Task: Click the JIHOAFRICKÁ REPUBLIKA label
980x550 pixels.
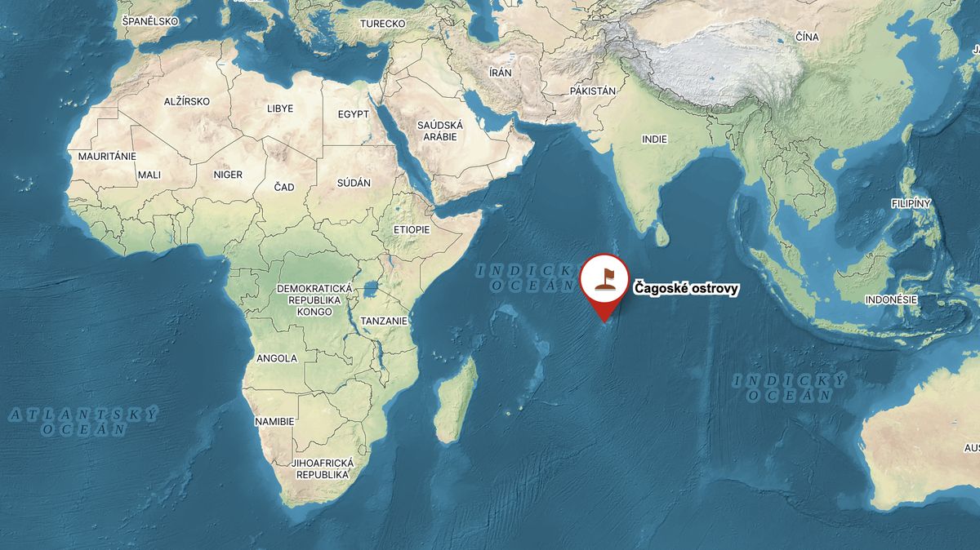Action: point(323,468)
